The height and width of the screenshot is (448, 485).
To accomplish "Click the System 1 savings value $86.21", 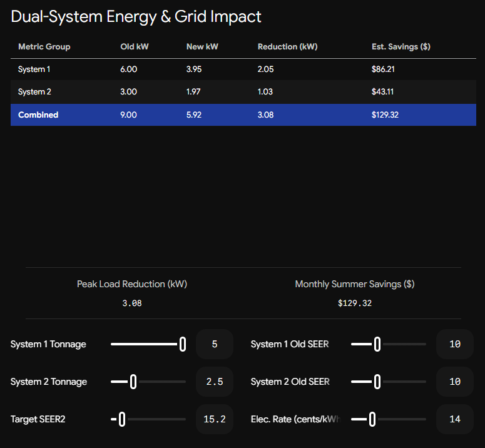I will (x=383, y=69).
